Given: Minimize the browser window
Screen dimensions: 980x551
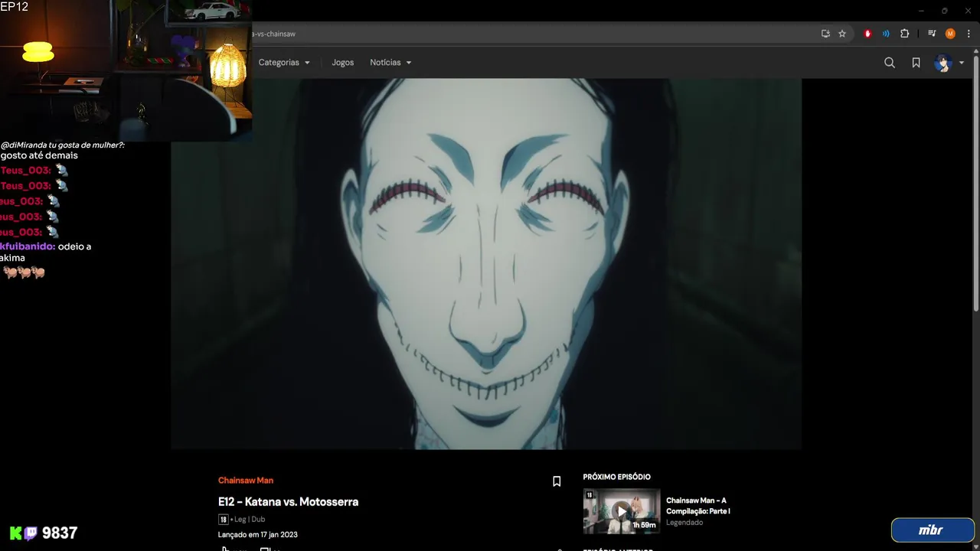Looking at the screenshot, I should [x=921, y=11].
